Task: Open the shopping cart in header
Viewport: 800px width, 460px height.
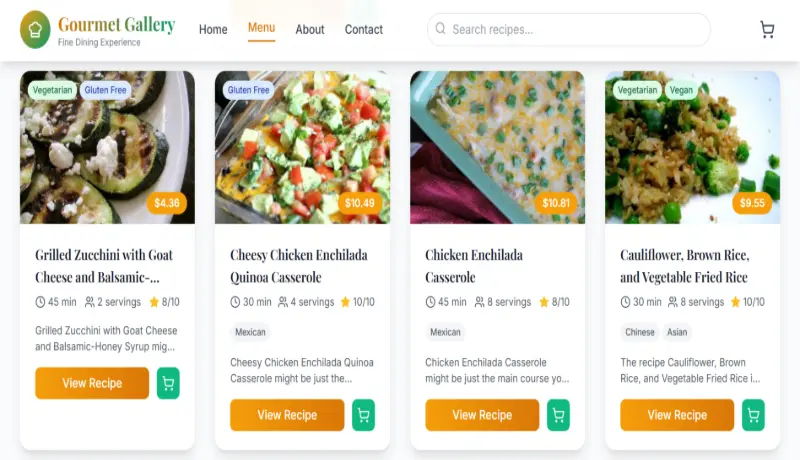Action: pos(767,30)
